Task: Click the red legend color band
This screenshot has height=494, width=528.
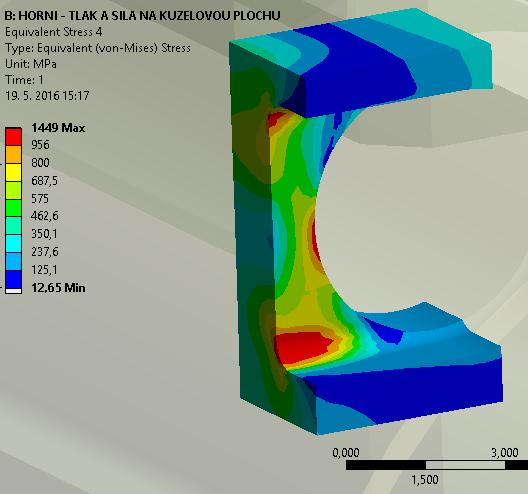Action: tap(13, 137)
